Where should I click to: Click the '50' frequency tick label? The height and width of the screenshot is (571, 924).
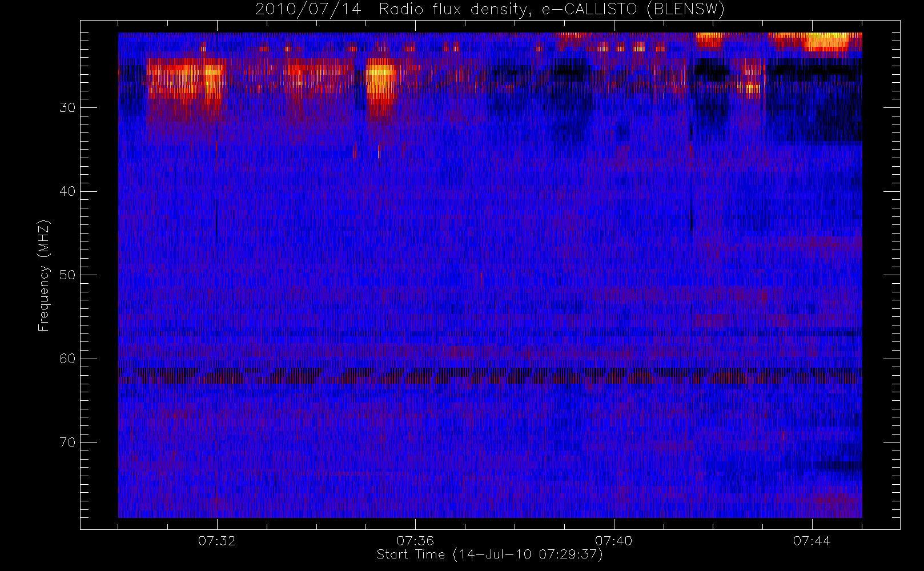[67, 275]
